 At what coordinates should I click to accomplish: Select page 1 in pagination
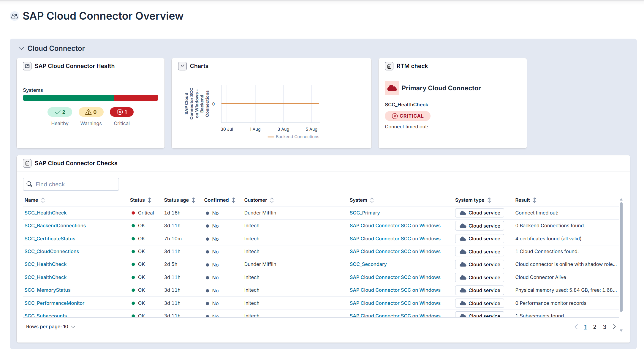coord(585,327)
